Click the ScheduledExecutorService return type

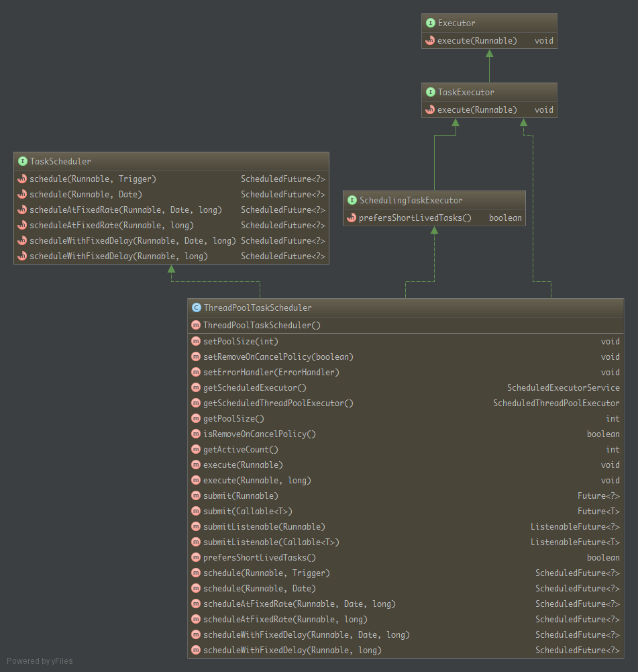[563, 387]
